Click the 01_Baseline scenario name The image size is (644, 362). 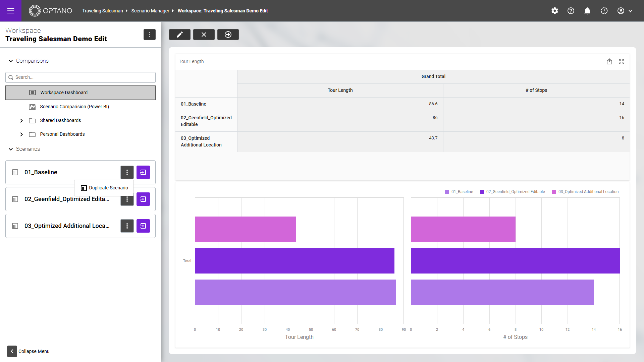[41, 172]
